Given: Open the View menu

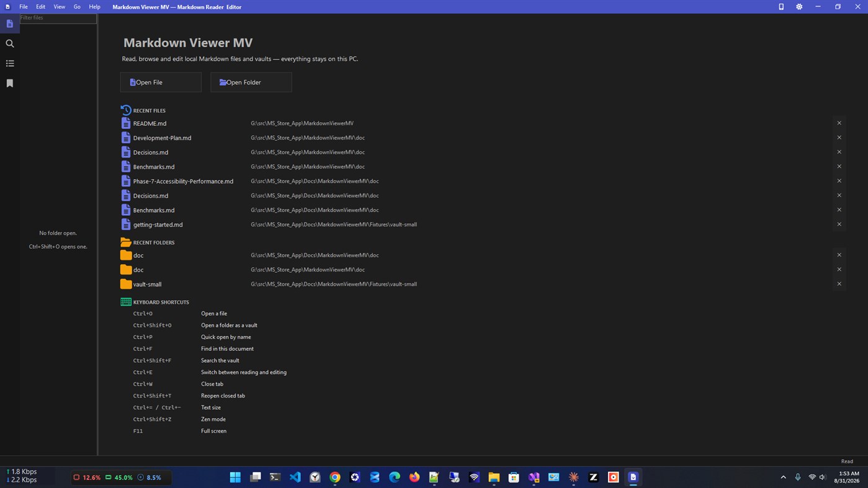Looking at the screenshot, I should (x=60, y=7).
